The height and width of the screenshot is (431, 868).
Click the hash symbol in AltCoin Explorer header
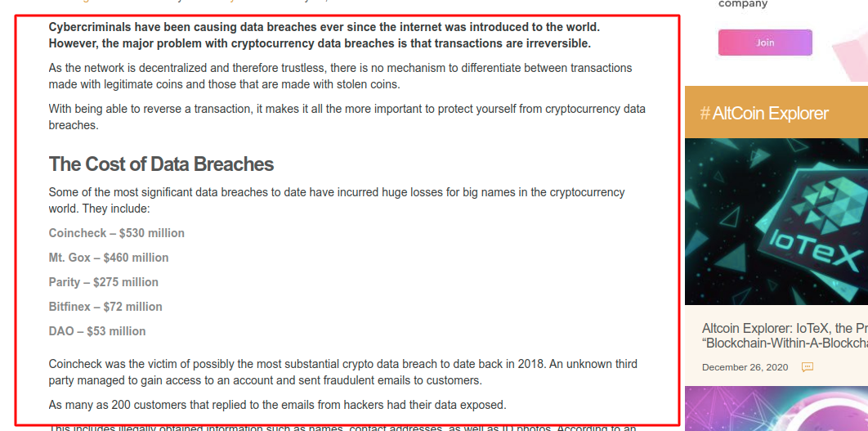tap(705, 113)
